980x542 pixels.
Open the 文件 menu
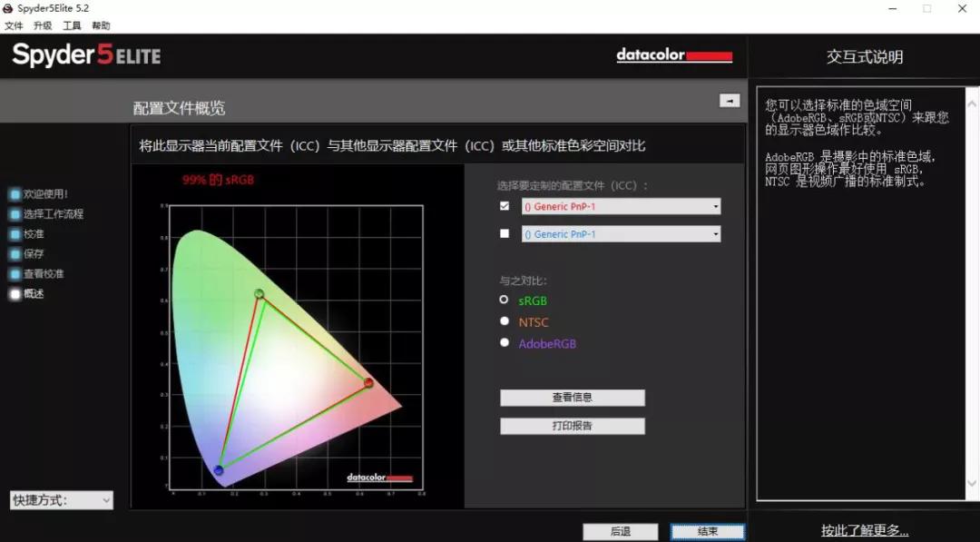tap(14, 25)
